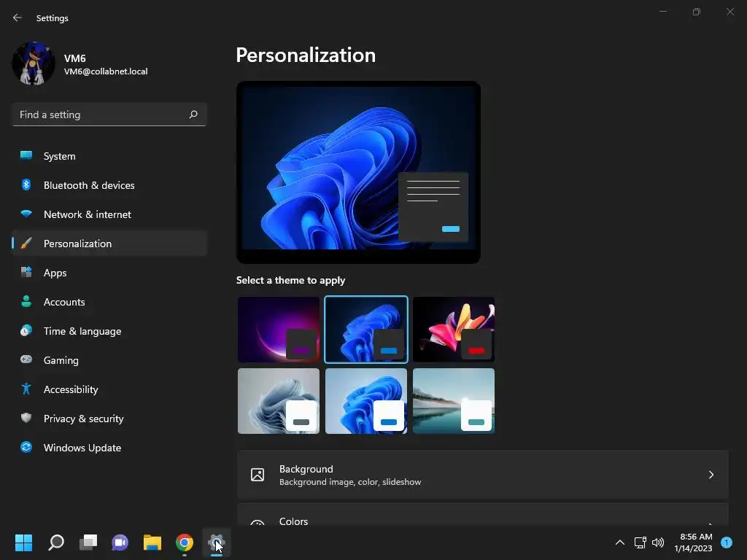Apply the Windows light blue bloom theme
Screen dimensions: 747x560
(x=366, y=401)
